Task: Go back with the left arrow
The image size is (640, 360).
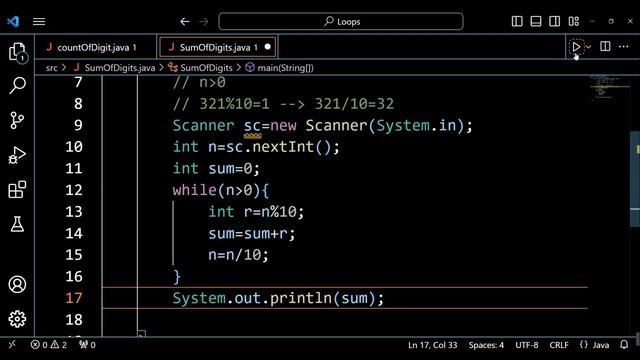Action: coord(185,21)
